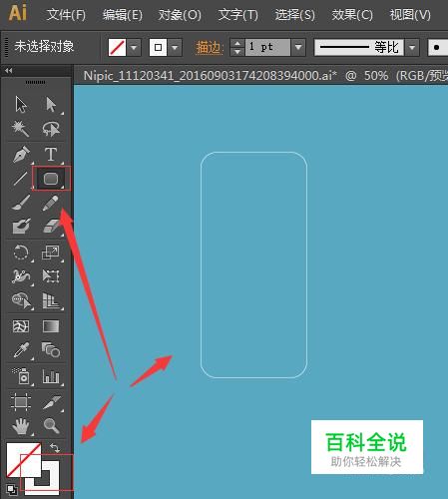
Task: Click the Default Fill and Stroke icon
Action: coord(12,489)
